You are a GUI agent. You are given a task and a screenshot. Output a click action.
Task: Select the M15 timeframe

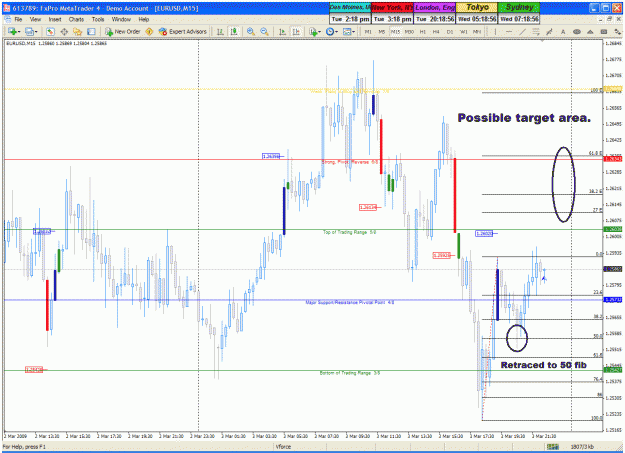[395, 32]
